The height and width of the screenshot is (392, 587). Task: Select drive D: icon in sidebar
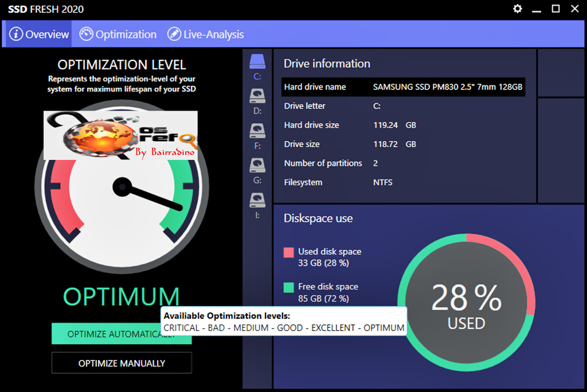(x=257, y=96)
